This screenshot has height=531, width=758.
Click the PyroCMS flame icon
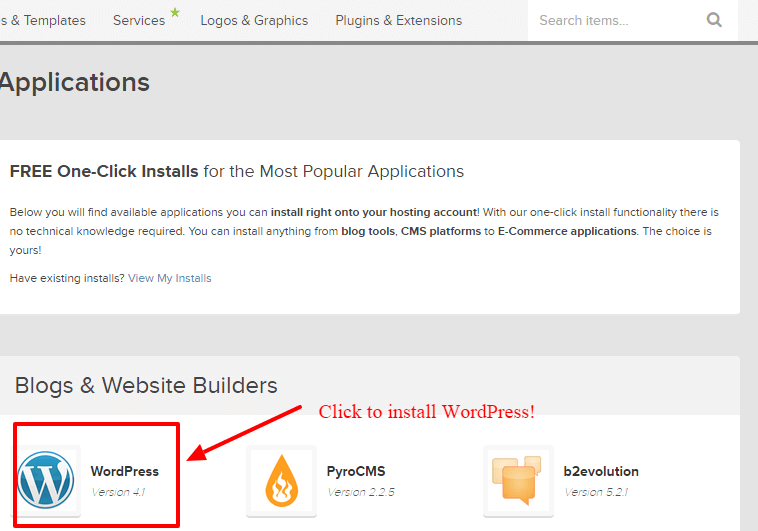click(282, 481)
